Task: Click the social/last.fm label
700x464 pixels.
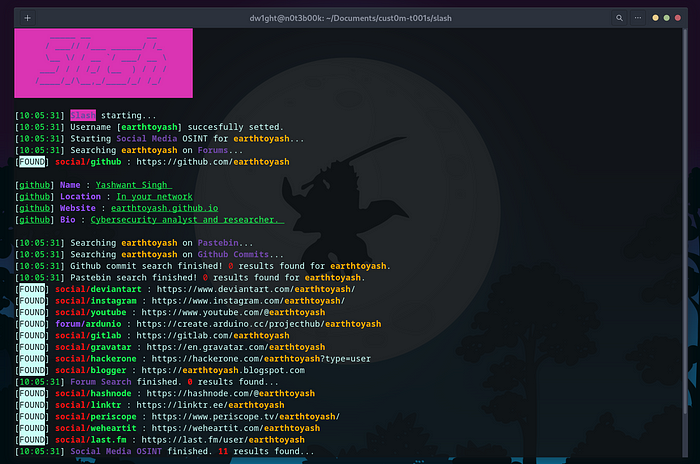Action: (91, 440)
